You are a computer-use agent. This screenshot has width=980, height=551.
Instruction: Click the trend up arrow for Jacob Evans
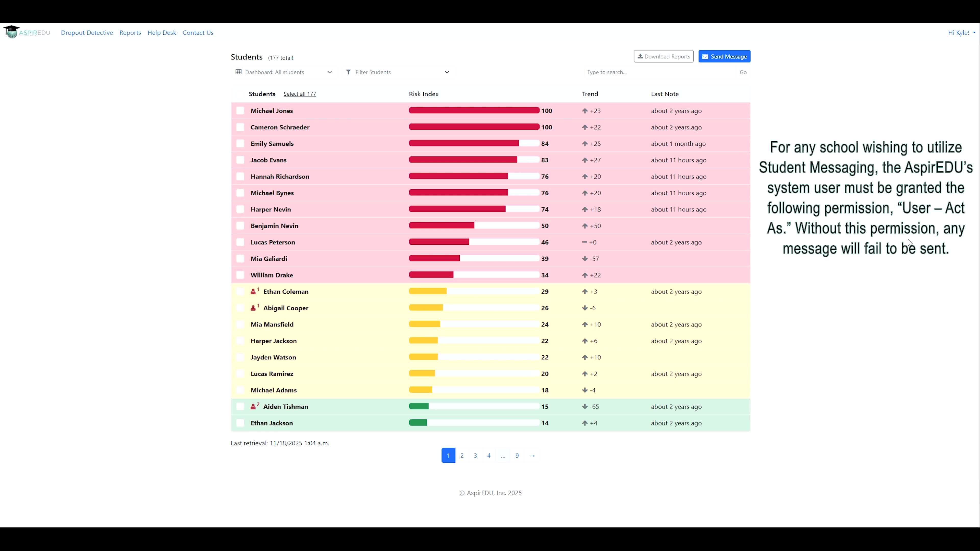[585, 160]
